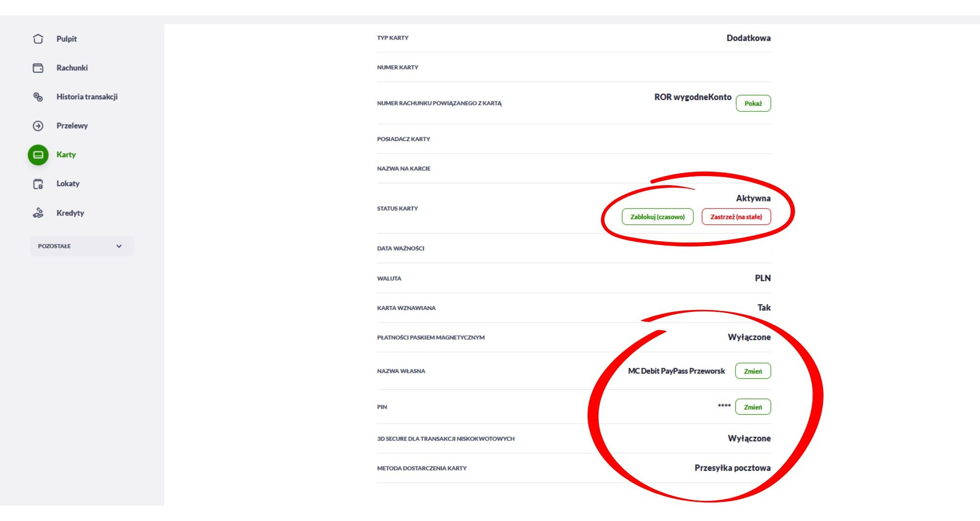Select the Lokaty menu entry
980x521 pixels.
[68, 184]
